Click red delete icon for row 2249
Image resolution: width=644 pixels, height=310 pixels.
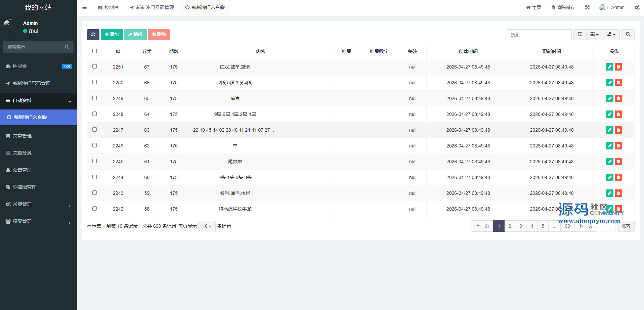(618, 98)
